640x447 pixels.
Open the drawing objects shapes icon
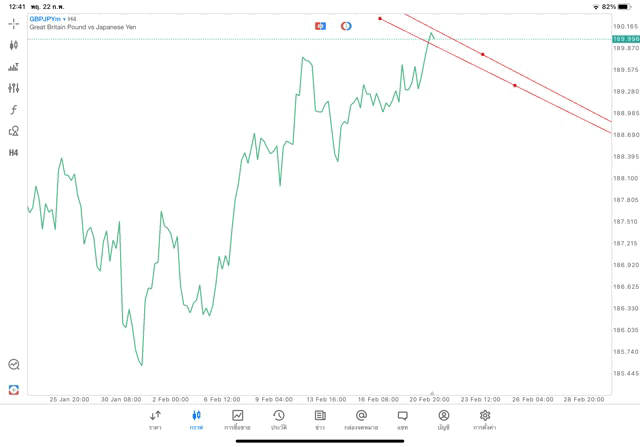[14, 131]
